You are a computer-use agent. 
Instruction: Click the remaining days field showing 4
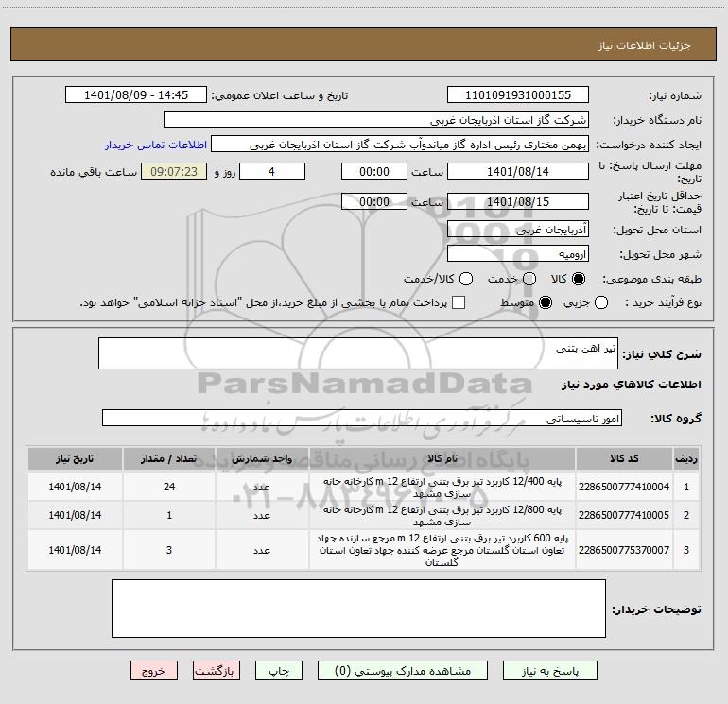[x=272, y=171]
